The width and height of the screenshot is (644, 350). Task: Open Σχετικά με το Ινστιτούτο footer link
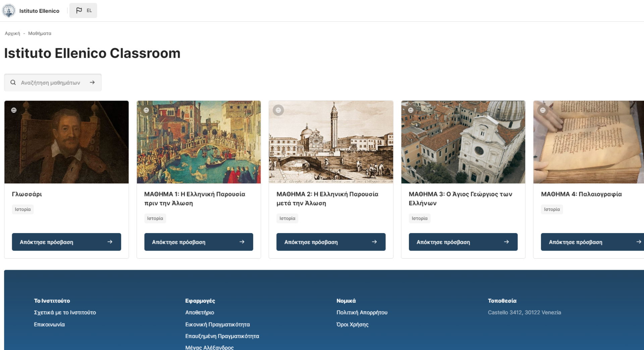click(65, 312)
